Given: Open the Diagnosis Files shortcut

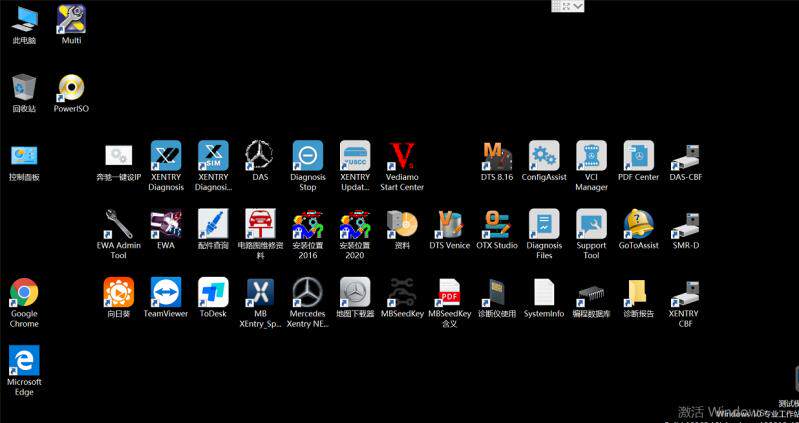Looking at the screenshot, I should 544,224.
